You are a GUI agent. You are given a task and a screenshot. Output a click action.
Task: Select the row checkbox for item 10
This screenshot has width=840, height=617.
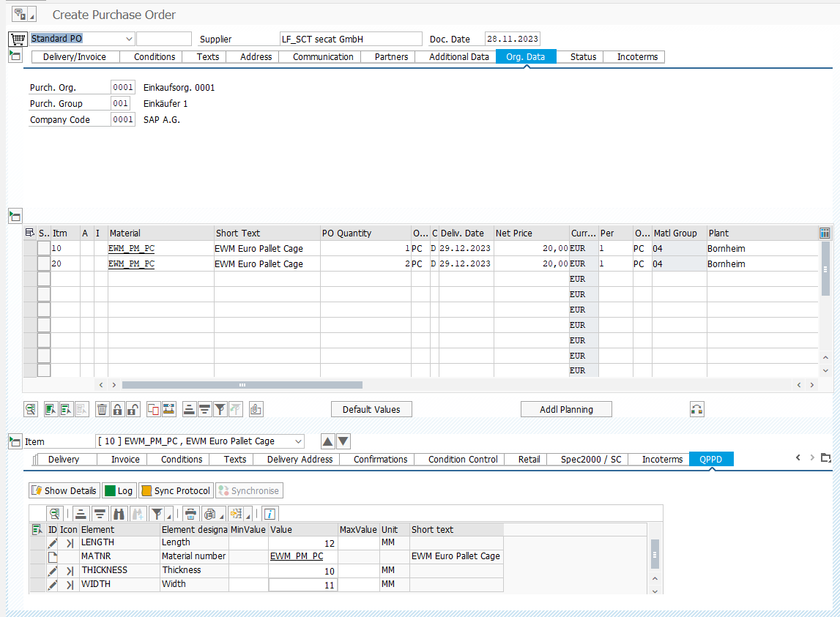tap(44, 249)
